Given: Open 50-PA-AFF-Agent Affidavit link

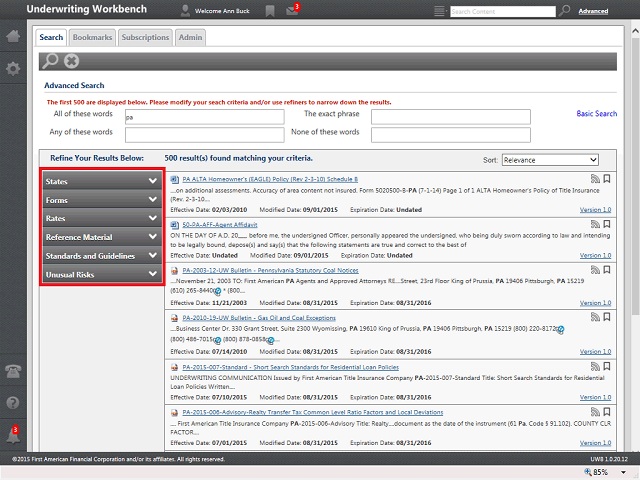Looking at the screenshot, I should pyautogui.click(x=220, y=225).
